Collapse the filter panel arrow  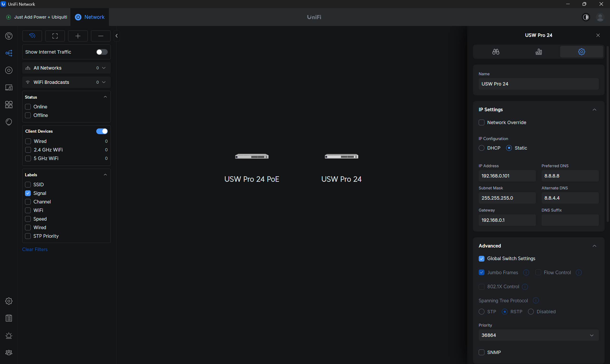117,36
